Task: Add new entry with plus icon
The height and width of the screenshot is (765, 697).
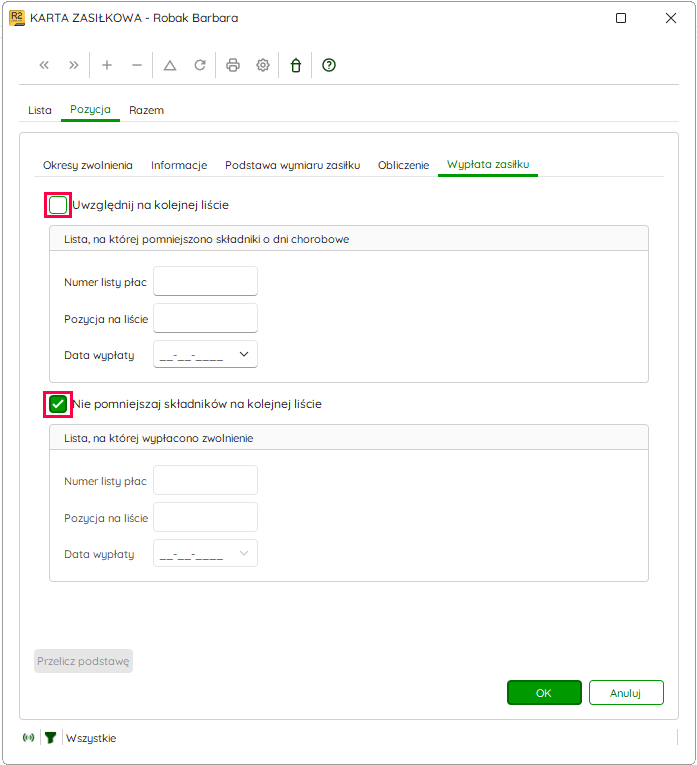Action: (107, 65)
